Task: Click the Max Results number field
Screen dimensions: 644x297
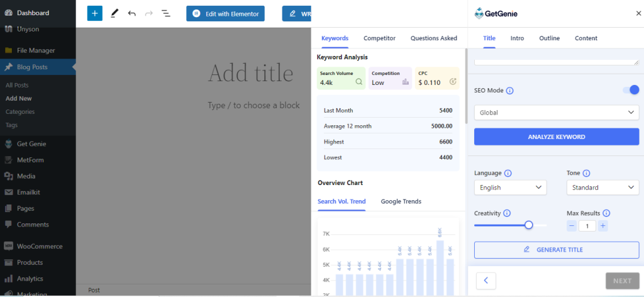Action: (x=587, y=225)
